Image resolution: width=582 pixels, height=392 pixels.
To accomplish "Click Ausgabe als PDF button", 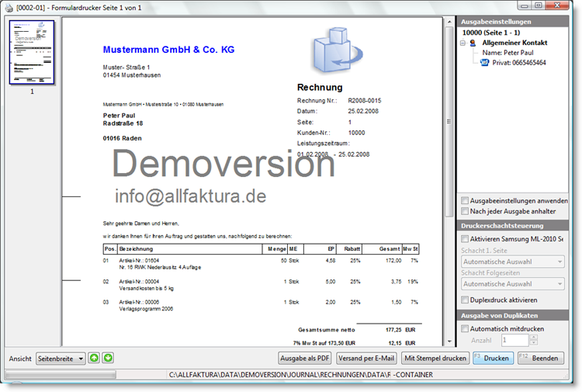I will (305, 358).
